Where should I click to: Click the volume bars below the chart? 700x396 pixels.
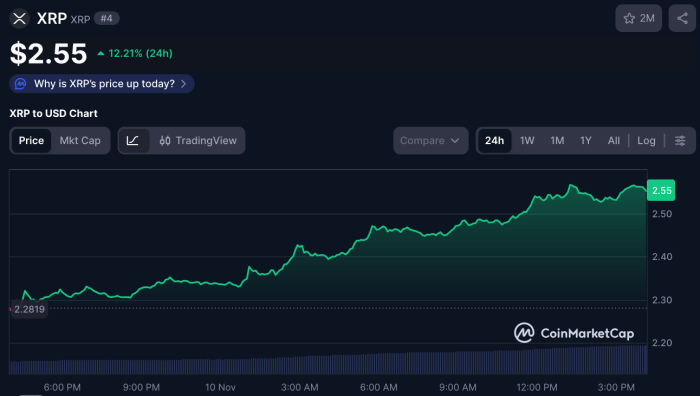328,360
